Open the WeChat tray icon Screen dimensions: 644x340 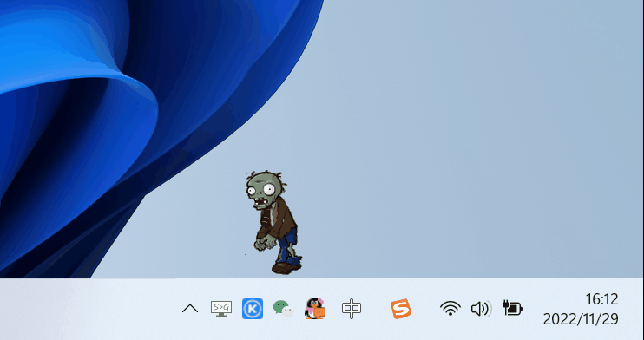[284, 309]
